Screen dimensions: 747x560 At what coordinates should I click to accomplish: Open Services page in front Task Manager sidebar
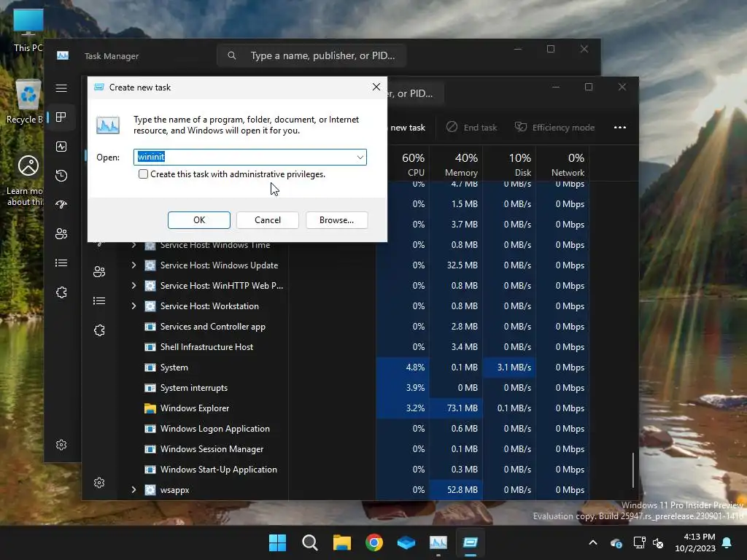99,330
